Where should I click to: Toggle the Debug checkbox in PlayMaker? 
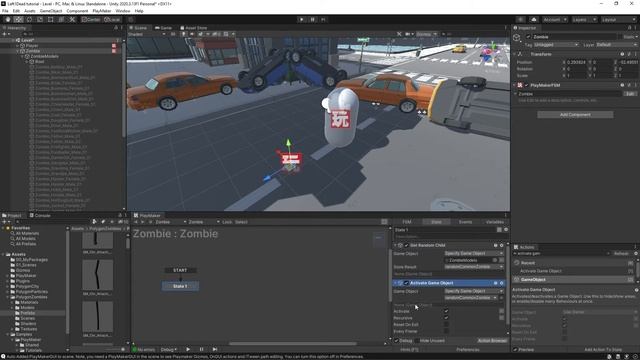point(396,340)
